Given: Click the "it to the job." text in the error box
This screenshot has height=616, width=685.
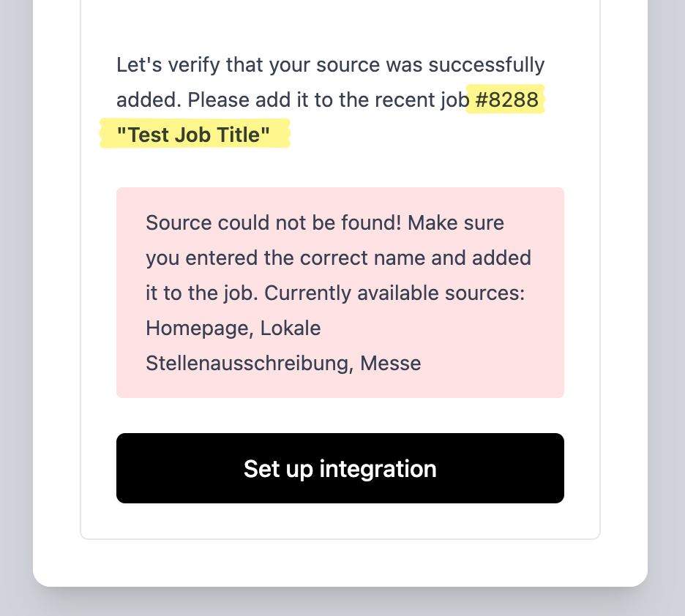Looking at the screenshot, I should pos(202,293).
